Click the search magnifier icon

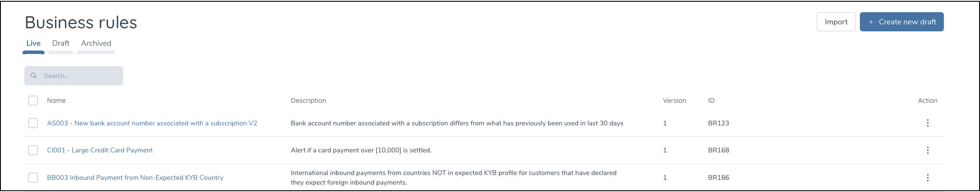coord(34,76)
